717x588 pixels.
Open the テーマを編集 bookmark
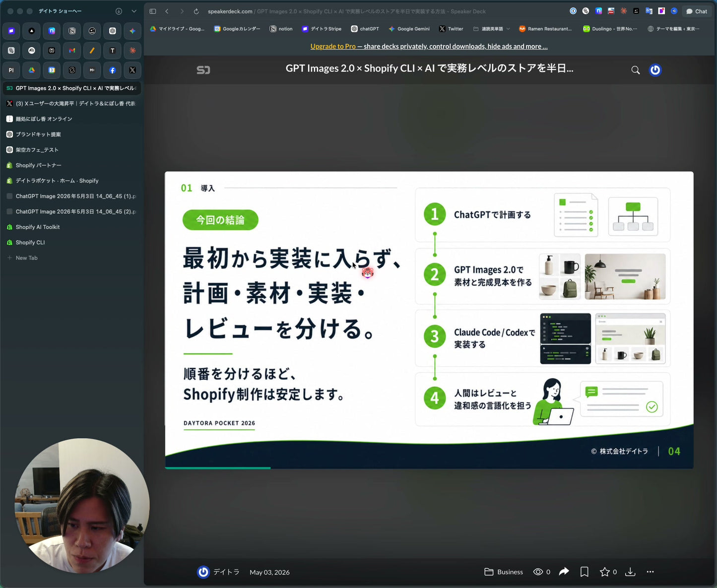[x=673, y=29]
